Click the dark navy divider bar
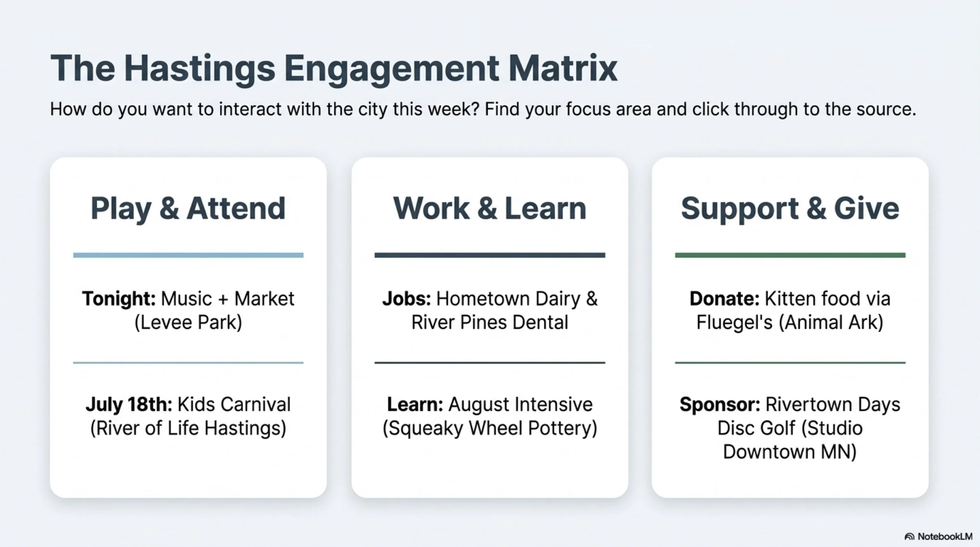This screenshot has width=980, height=547. (x=490, y=255)
